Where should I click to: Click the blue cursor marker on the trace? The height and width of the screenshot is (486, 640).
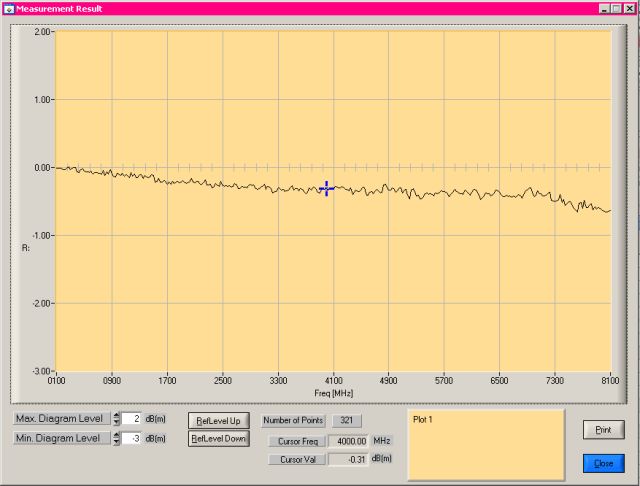pos(327,189)
